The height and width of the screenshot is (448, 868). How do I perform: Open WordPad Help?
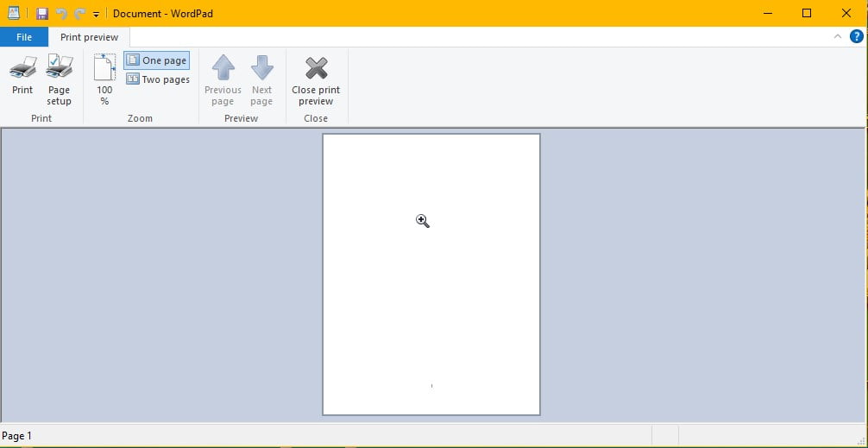856,37
